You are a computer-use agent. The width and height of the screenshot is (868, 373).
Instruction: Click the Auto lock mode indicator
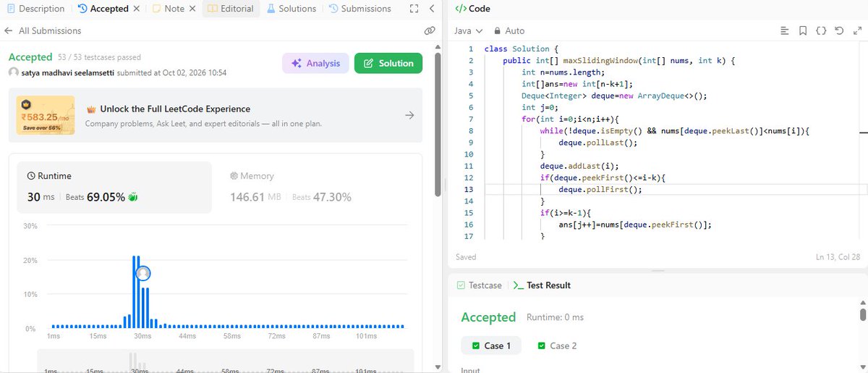click(x=509, y=31)
